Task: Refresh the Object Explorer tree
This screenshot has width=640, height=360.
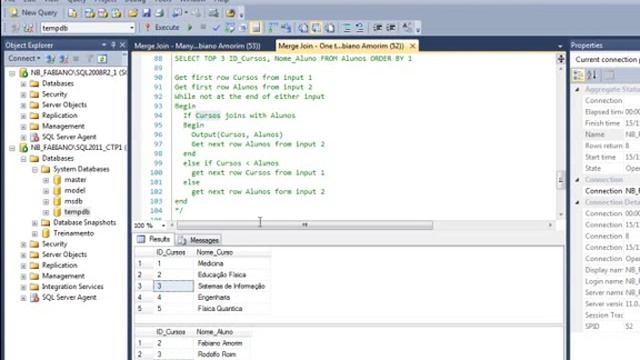Action: click(x=102, y=59)
